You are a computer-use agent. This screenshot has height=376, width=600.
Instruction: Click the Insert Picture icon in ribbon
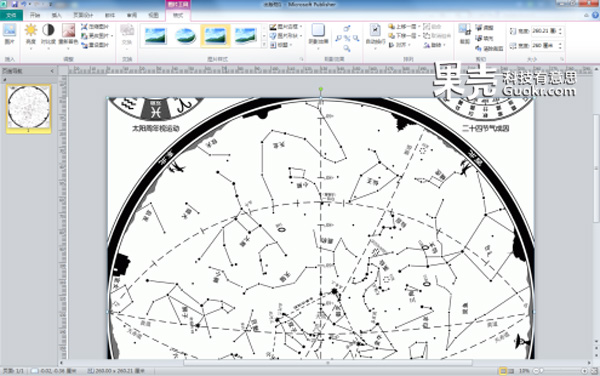point(10,34)
